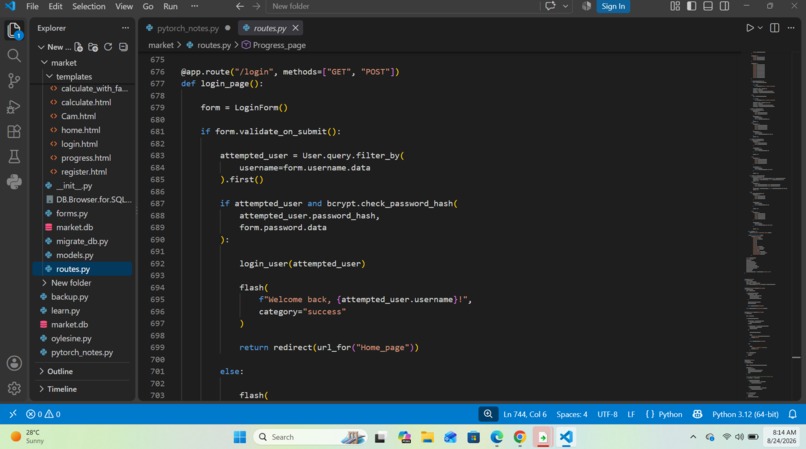Change end of line sequence LF
806x449 pixels.
click(631, 414)
